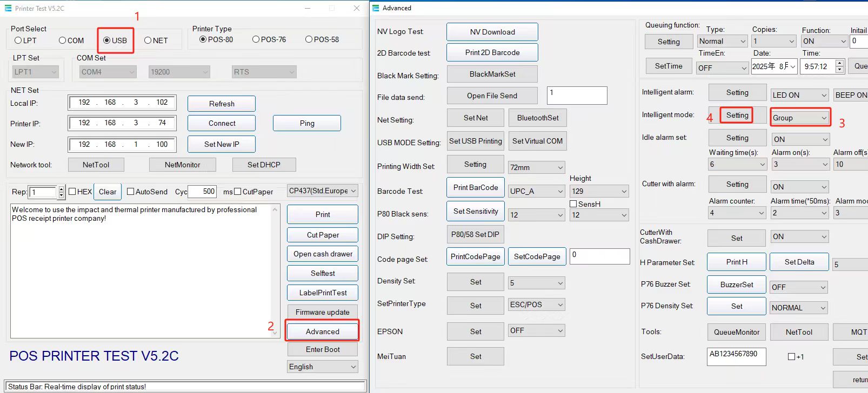This screenshot has width=868, height=393.
Task: Ping the printer IP
Action: [307, 123]
